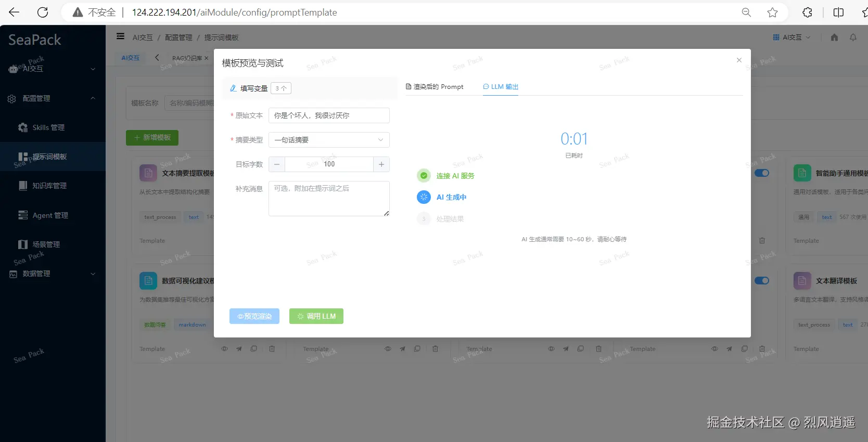
Task: Click the 调用 LLM button
Action: click(x=316, y=316)
